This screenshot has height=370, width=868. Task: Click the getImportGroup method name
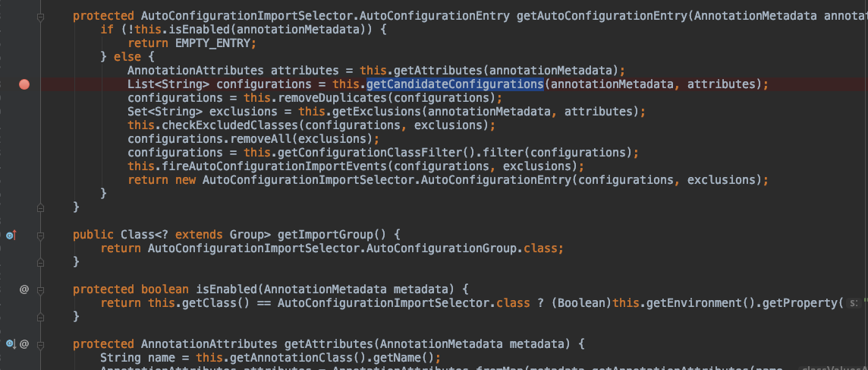pos(325,234)
